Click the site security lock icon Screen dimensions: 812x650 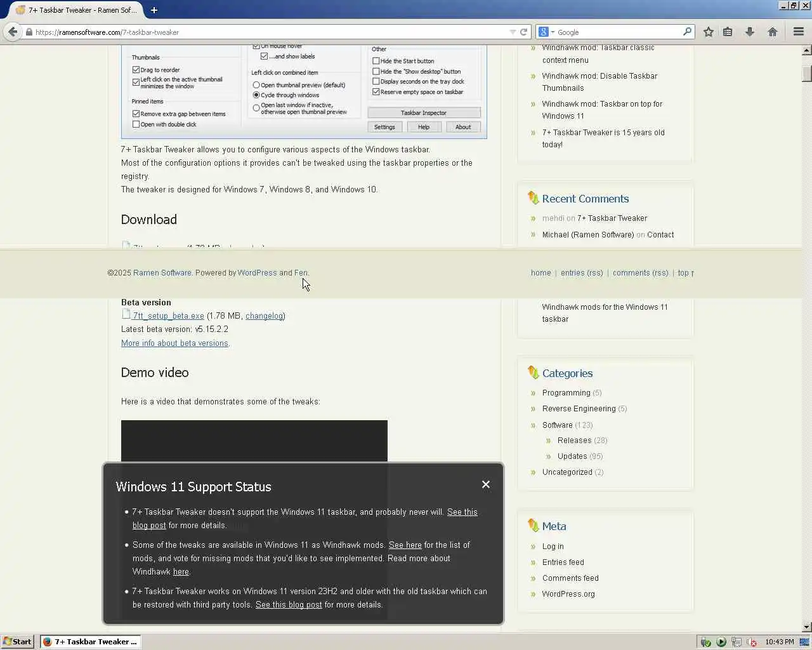tap(29, 32)
